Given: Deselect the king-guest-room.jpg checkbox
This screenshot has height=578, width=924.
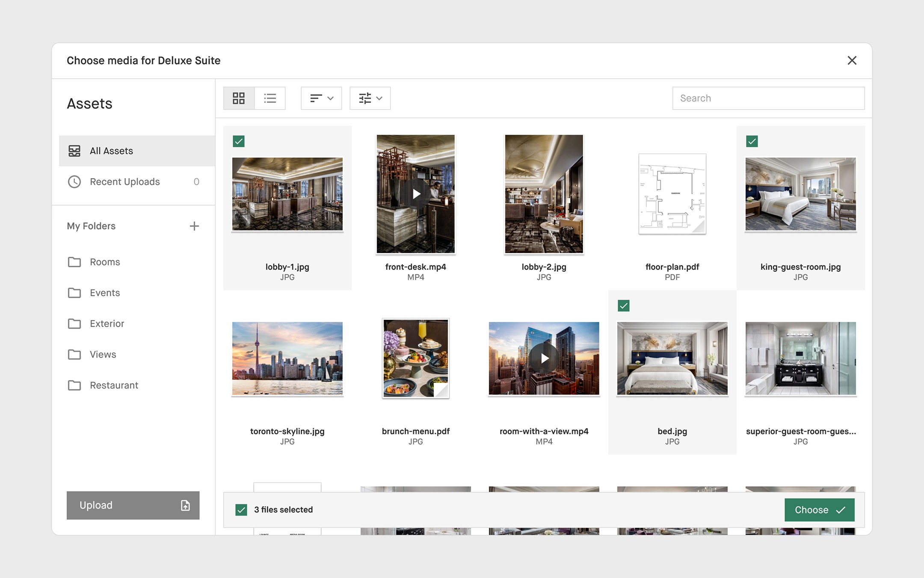Looking at the screenshot, I should [752, 141].
